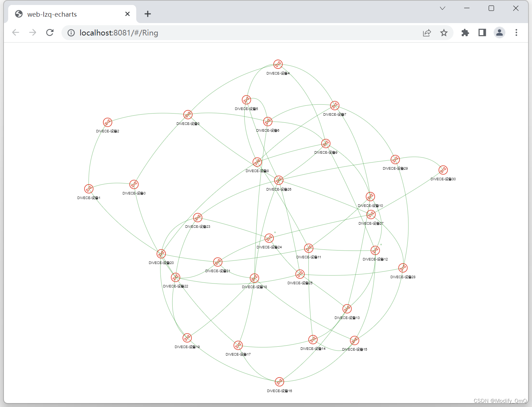Viewport: 532px width, 407px height.
Task: Open the browser profile avatar
Action: click(499, 32)
